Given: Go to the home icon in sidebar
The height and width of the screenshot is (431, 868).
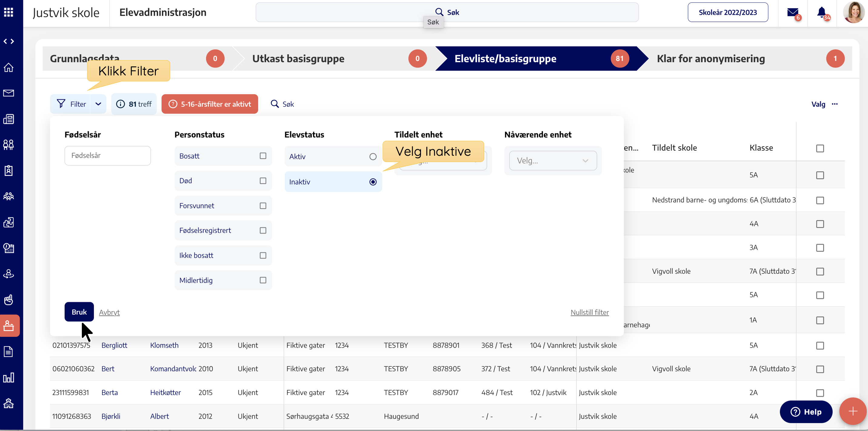Looking at the screenshot, I should [x=8, y=67].
